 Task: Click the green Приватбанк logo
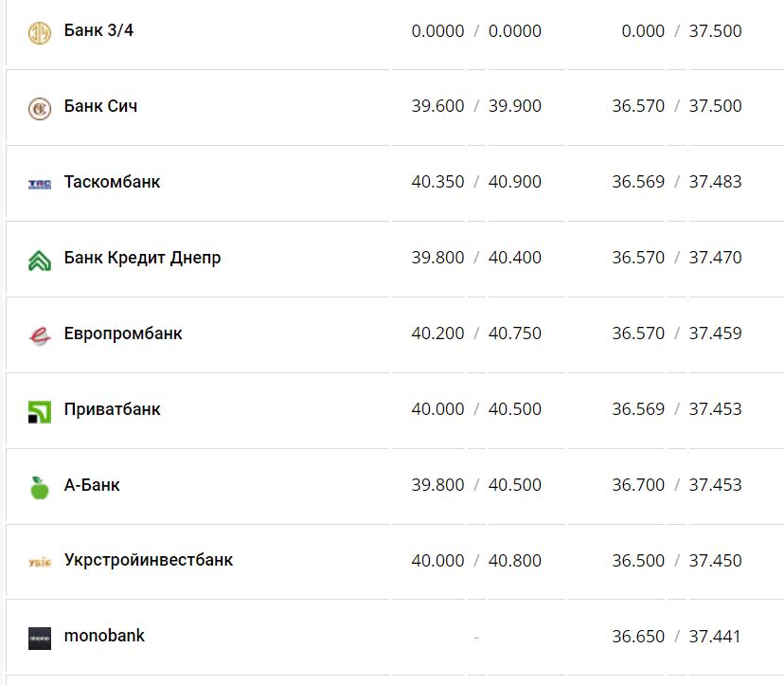click(39, 411)
